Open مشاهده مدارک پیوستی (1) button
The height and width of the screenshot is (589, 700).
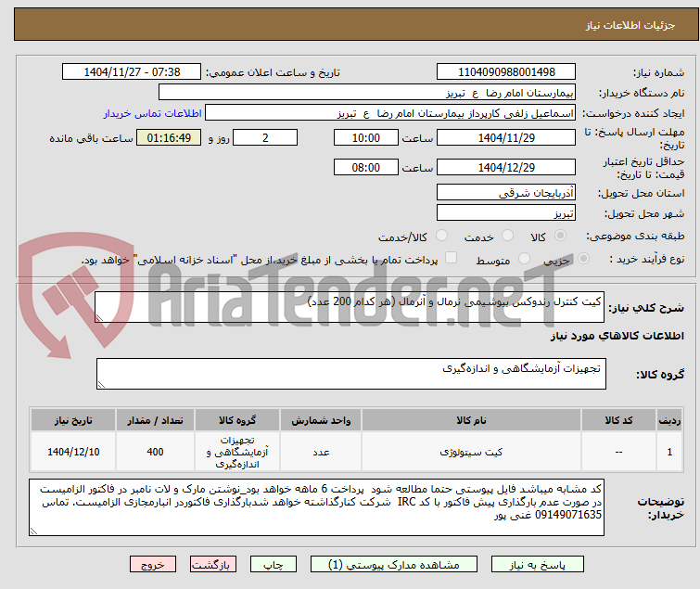tap(394, 565)
